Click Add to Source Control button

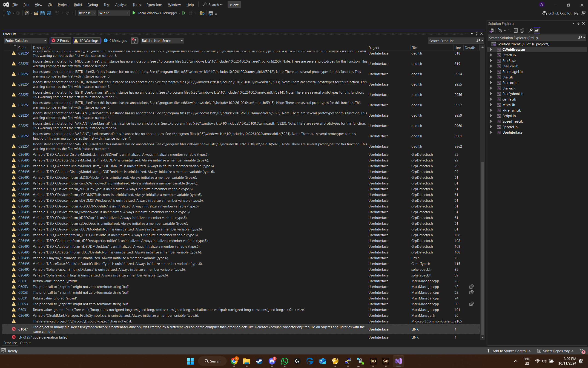pyautogui.click(x=509, y=351)
